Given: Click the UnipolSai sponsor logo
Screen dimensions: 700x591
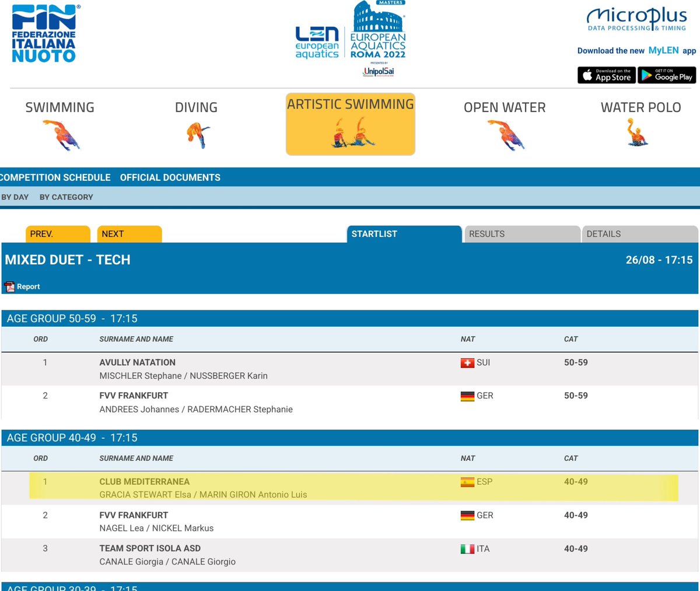Looking at the screenshot, I should click(x=379, y=72).
